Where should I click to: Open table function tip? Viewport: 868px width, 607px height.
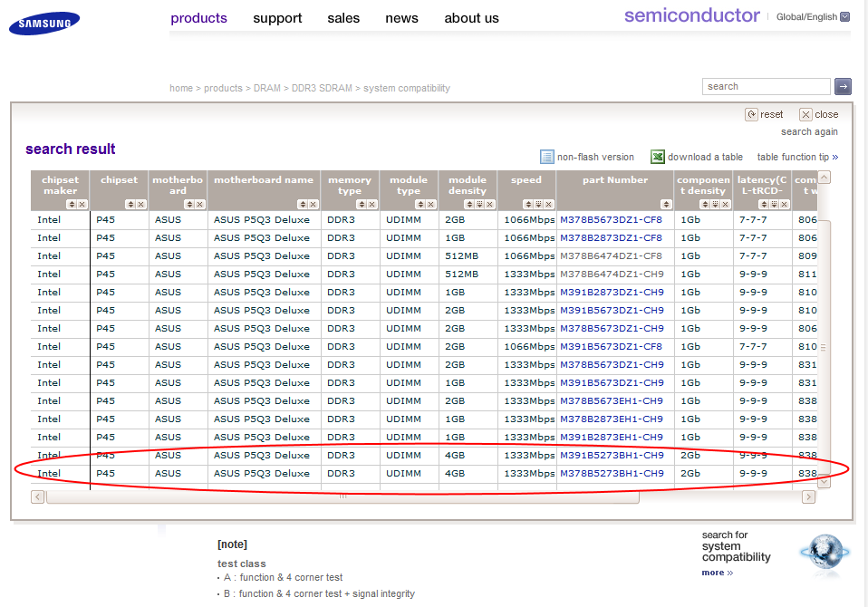(797, 157)
